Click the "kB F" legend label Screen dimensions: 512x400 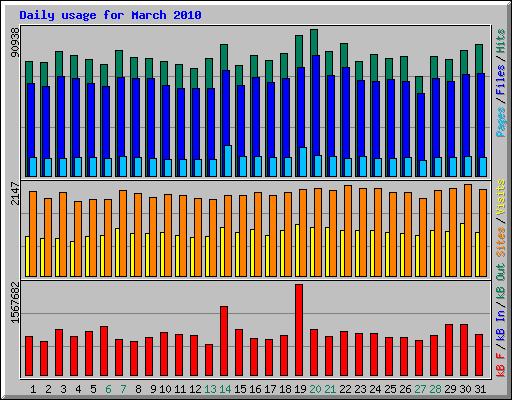pyautogui.click(x=500, y=364)
